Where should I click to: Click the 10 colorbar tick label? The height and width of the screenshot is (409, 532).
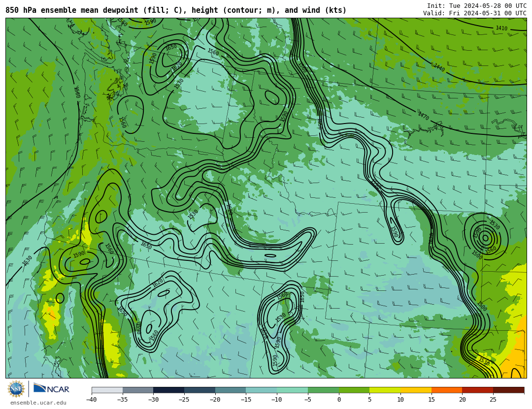point(400,400)
